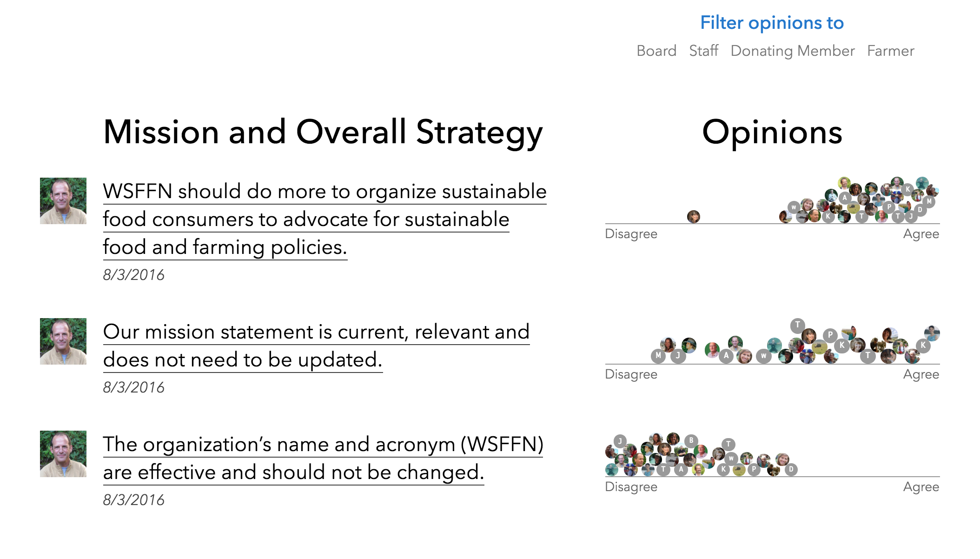Screen dimensions: 980x559
Task: Click the 'Filter opinions to' heading
Action: (772, 23)
